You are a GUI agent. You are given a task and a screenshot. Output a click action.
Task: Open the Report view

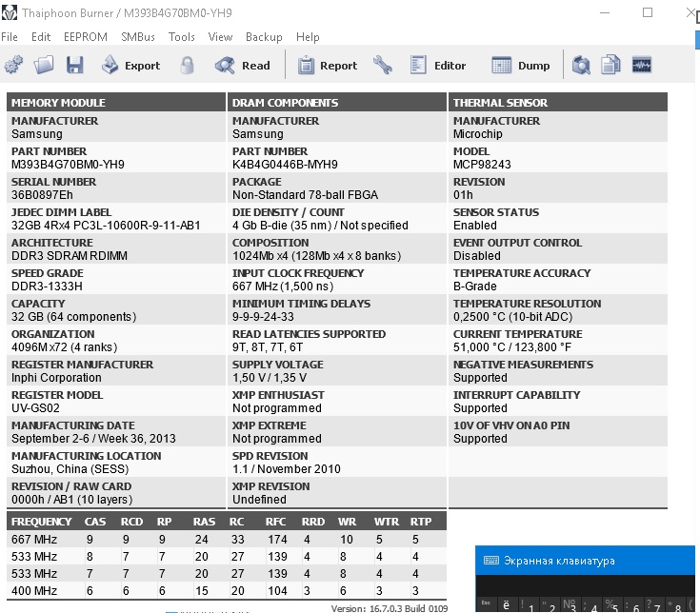pyautogui.click(x=328, y=65)
